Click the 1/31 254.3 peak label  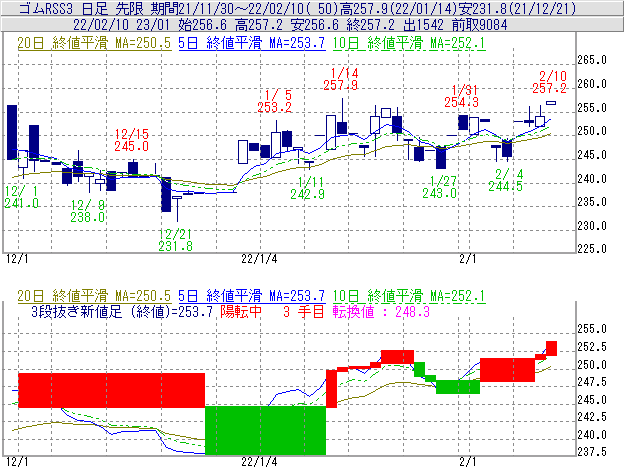[x=462, y=96]
